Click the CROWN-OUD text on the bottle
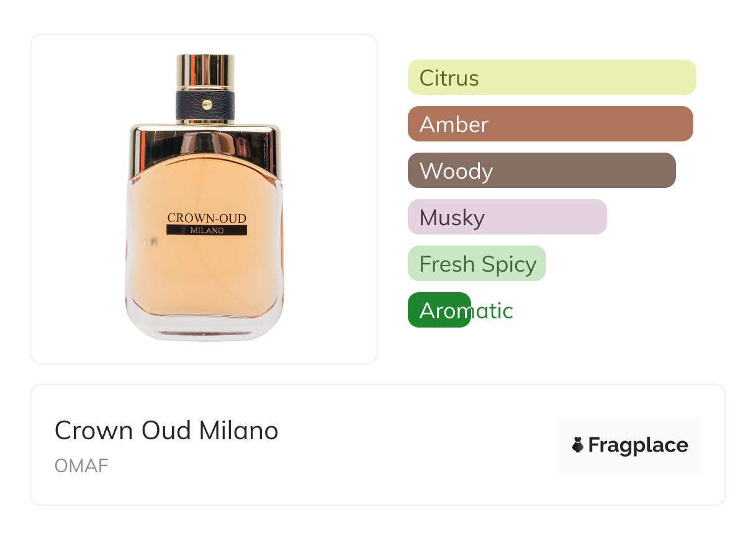756x536 pixels. click(207, 218)
